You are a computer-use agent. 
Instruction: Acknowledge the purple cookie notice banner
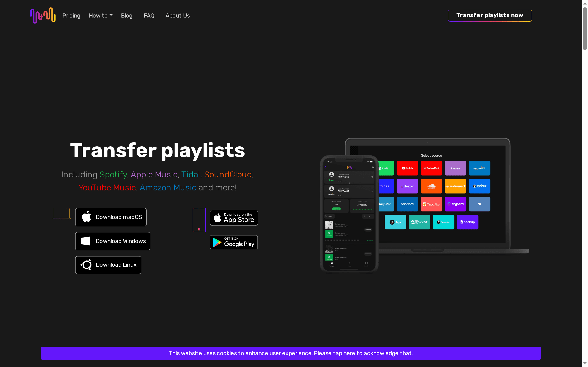coord(291,353)
